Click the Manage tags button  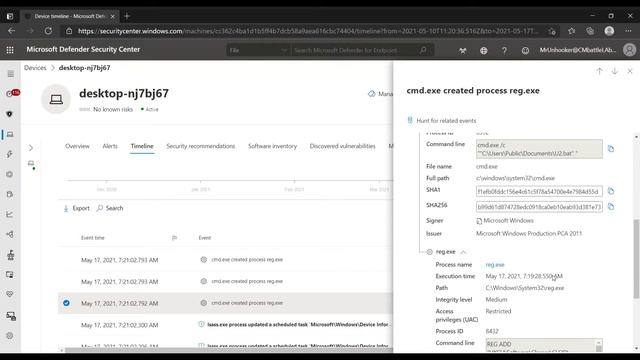380,94
